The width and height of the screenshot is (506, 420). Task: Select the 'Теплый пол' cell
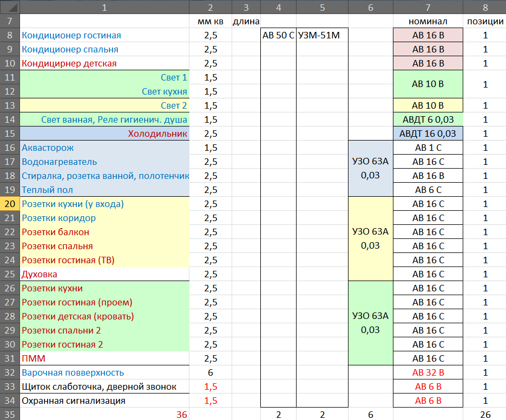coord(104,190)
